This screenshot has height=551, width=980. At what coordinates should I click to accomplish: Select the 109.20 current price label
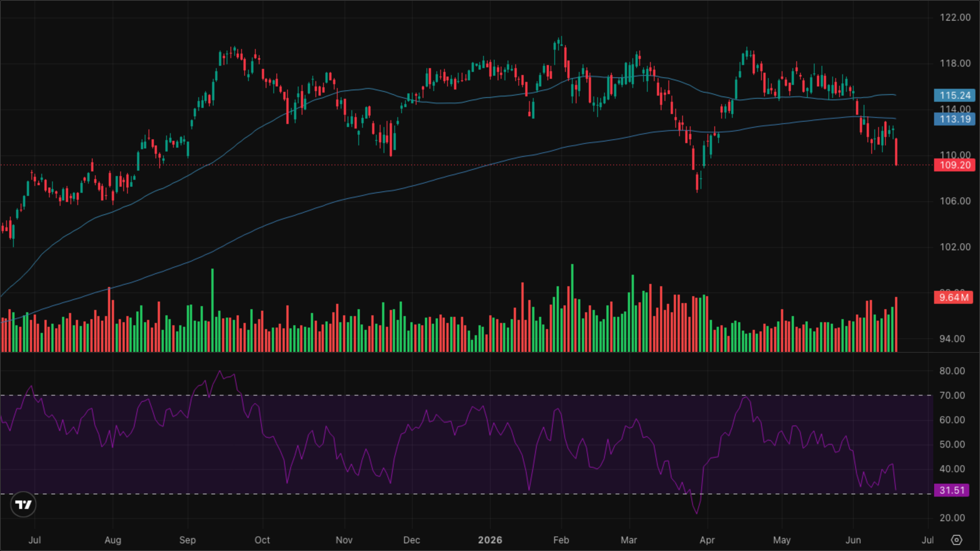tap(955, 165)
